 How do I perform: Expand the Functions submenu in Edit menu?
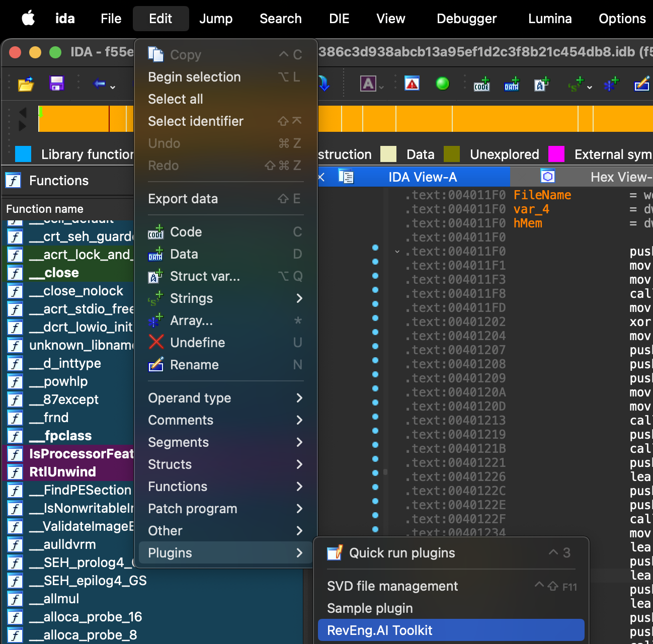226,487
